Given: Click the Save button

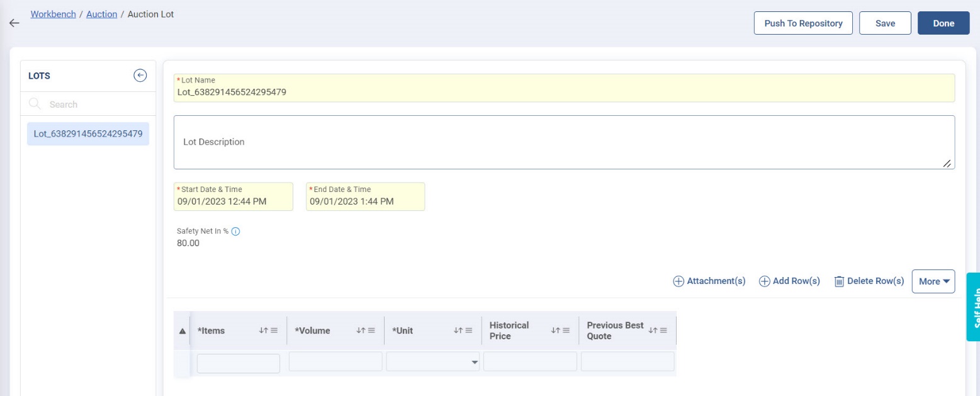Looking at the screenshot, I should [885, 23].
